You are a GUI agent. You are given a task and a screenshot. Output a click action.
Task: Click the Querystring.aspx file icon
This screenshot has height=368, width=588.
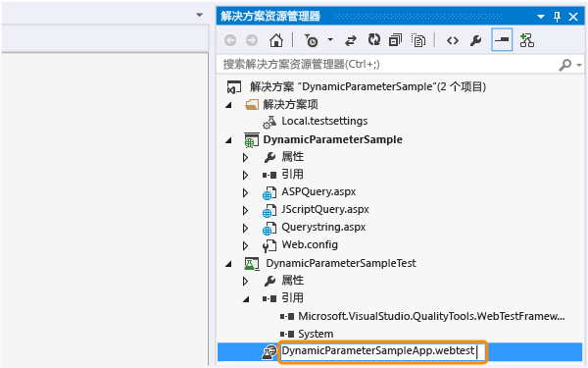[x=269, y=228]
